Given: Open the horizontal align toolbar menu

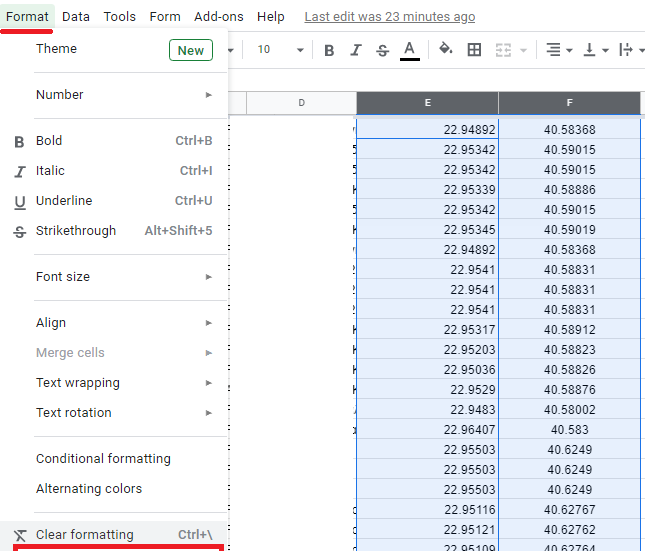Looking at the screenshot, I should click(559, 50).
